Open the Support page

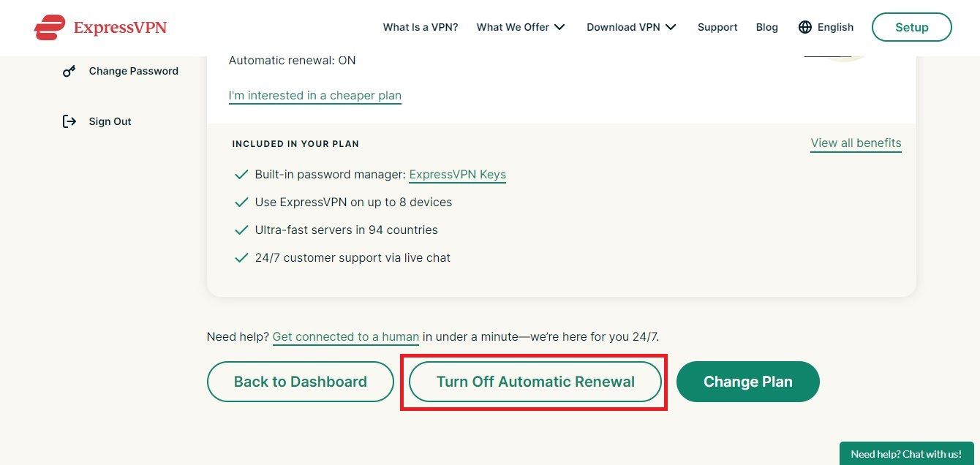[717, 27]
